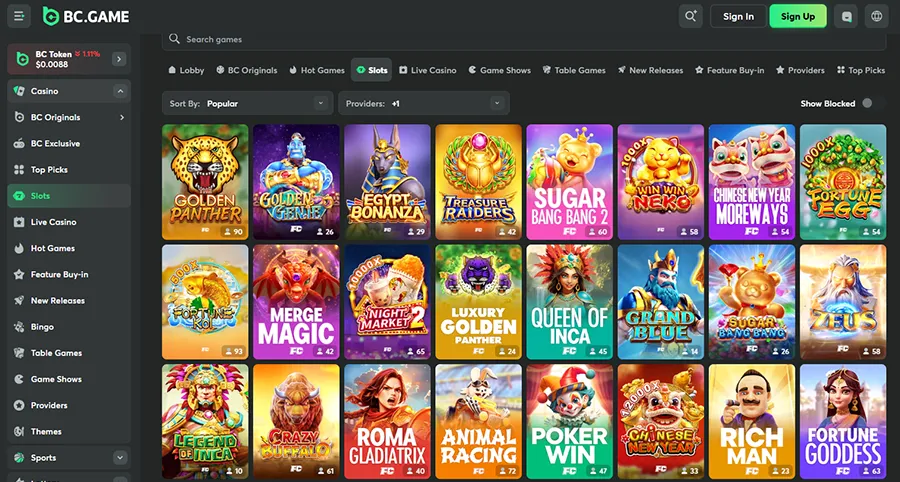The image size is (900, 482).
Task: Click the BC Exclusive sidebar icon
Action: pyautogui.click(x=20, y=143)
